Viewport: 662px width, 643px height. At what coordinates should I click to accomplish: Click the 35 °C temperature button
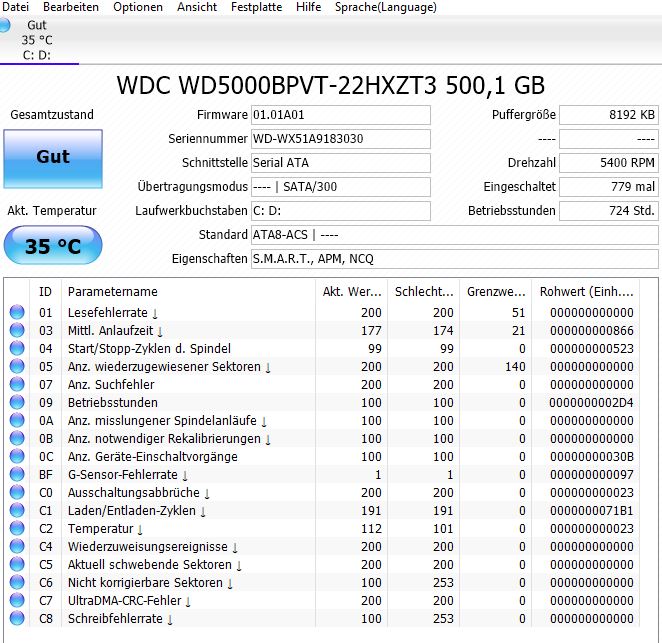pos(53,246)
